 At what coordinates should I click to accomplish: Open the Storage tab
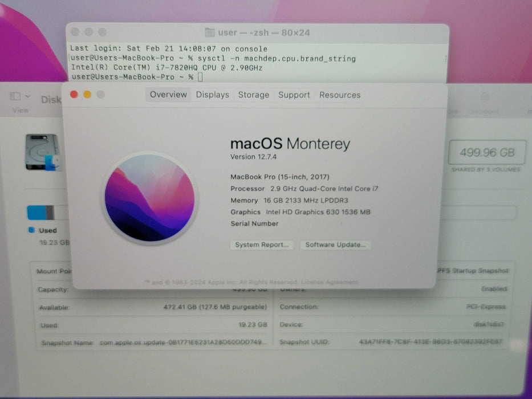pos(253,95)
